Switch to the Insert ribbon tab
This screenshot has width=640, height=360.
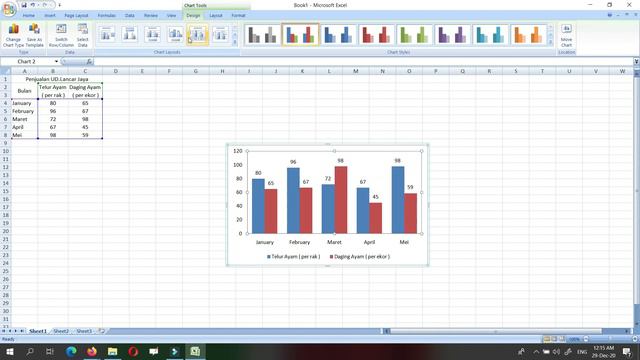(x=50, y=16)
